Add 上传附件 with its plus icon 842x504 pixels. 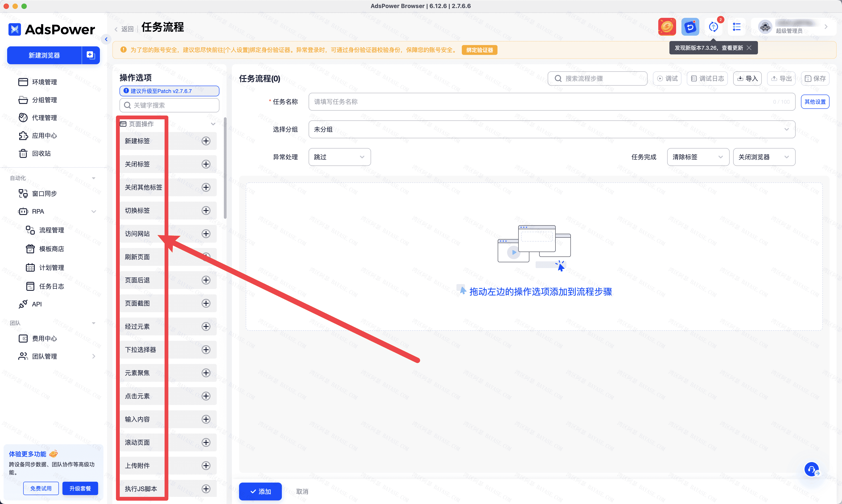206,466
